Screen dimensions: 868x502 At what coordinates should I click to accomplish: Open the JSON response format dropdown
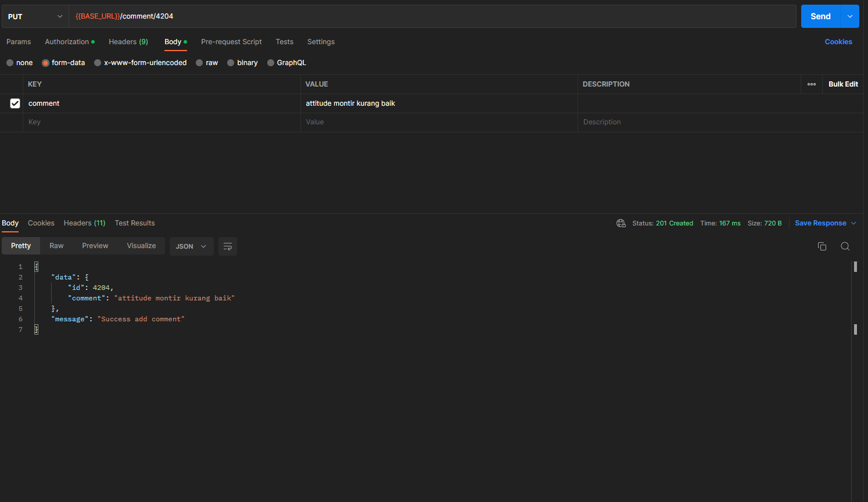tap(191, 246)
